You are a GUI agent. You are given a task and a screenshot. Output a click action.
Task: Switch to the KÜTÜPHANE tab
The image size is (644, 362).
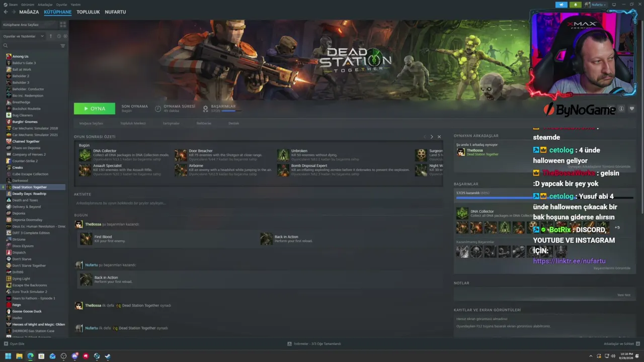point(57,12)
